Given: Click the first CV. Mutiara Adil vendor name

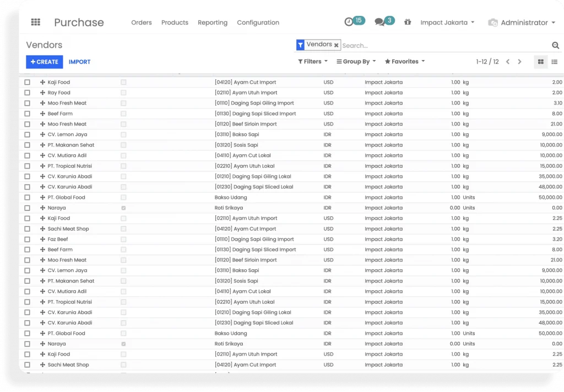Looking at the screenshot, I should pyautogui.click(x=67, y=155).
